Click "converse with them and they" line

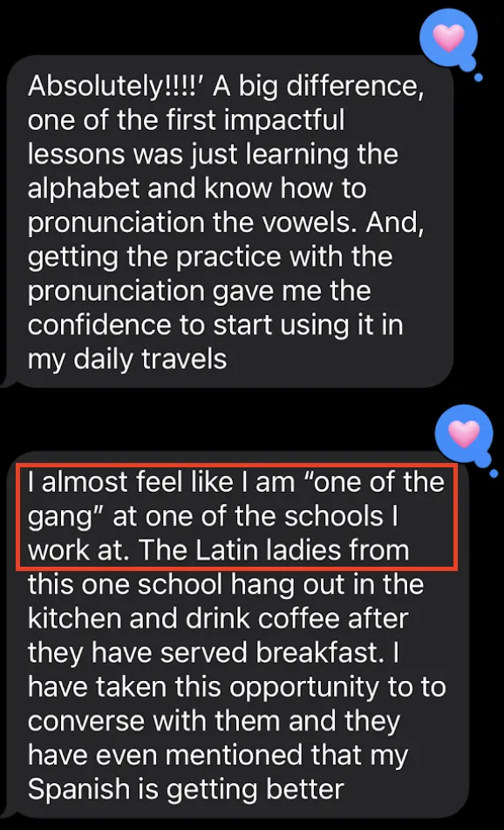214,721
